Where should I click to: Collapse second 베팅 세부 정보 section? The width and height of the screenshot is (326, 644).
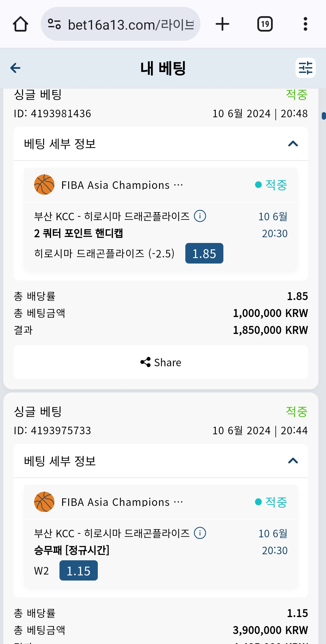click(293, 461)
